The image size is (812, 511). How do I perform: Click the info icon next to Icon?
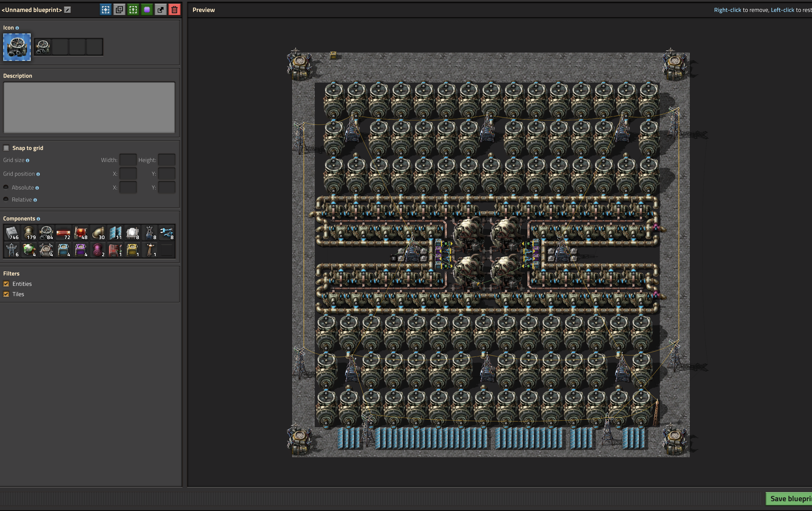tap(17, 28)
